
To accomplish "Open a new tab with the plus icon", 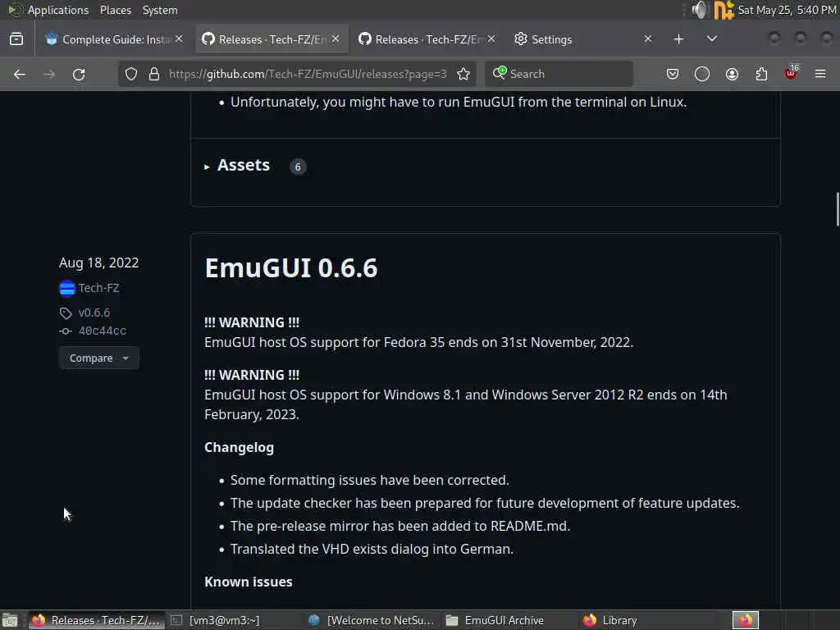I will (678, 39).
